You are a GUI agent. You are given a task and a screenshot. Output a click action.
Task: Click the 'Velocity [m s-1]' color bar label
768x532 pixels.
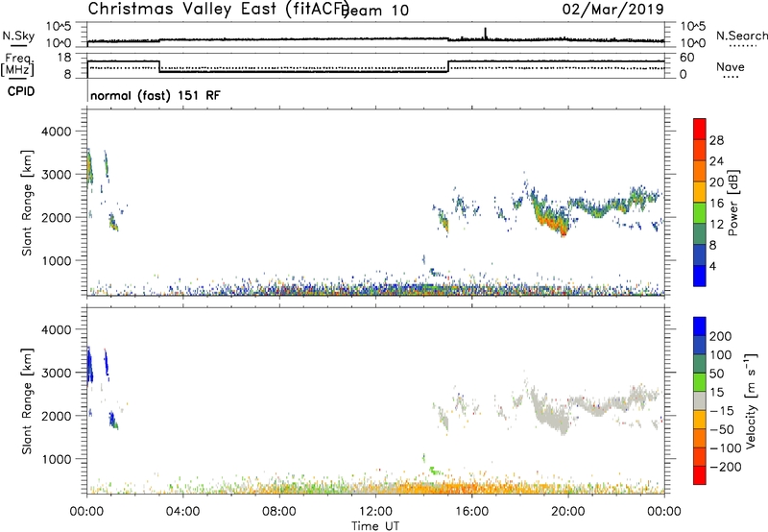pos(751,400)
